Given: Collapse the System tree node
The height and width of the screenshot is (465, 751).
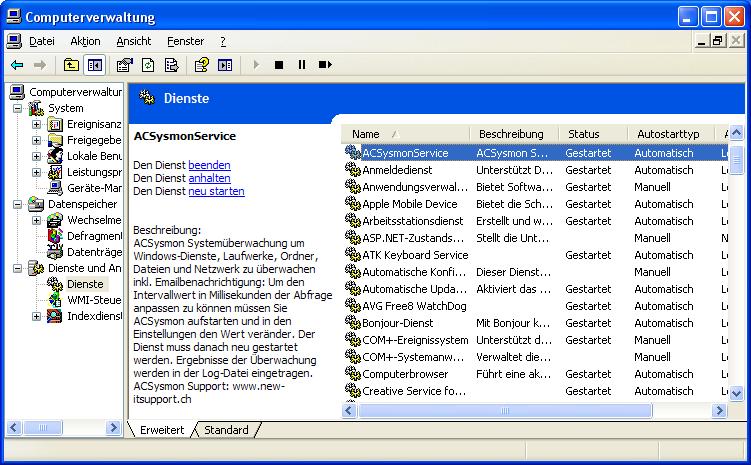Looking at the screenshot, I should point(17,108).
